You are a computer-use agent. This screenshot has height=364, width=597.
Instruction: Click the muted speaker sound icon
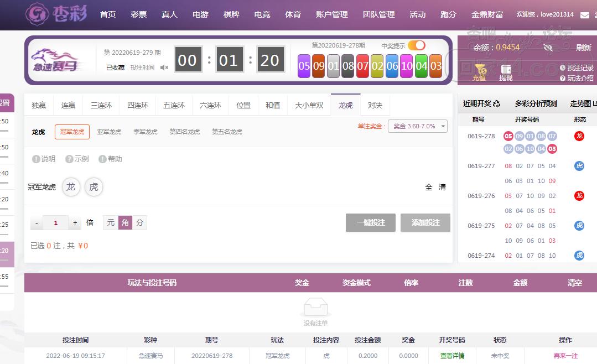164,67
